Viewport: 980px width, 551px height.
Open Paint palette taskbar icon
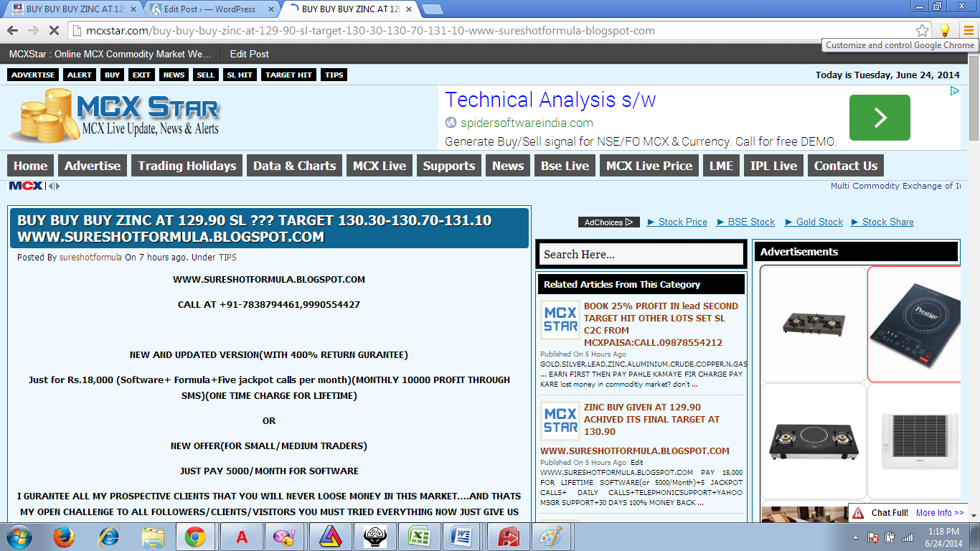[x=551, y=537]
